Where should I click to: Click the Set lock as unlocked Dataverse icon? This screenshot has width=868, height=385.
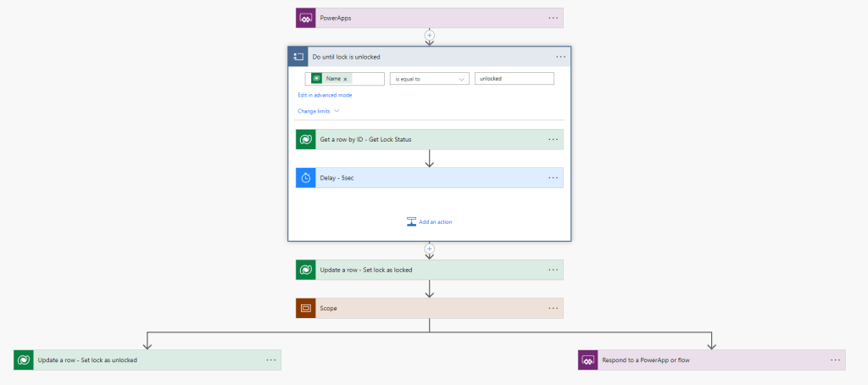(x=24, y=360)
